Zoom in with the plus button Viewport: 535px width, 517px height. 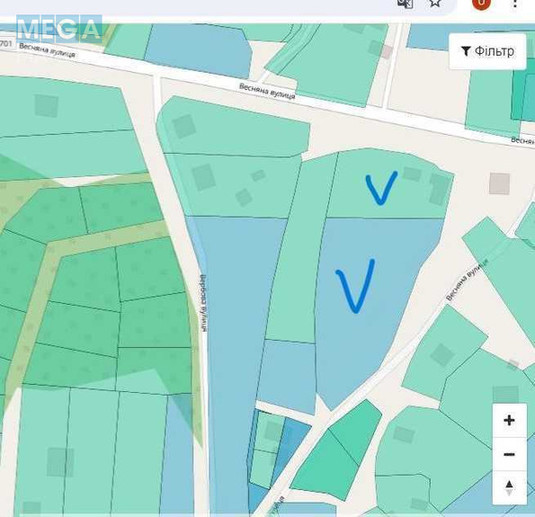tap(509, 420)
